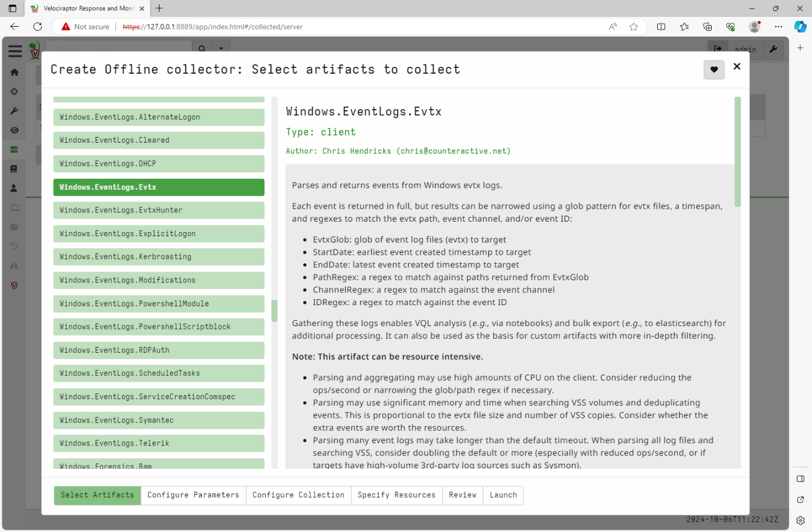Open browser split screen icon

coord(661,27)
